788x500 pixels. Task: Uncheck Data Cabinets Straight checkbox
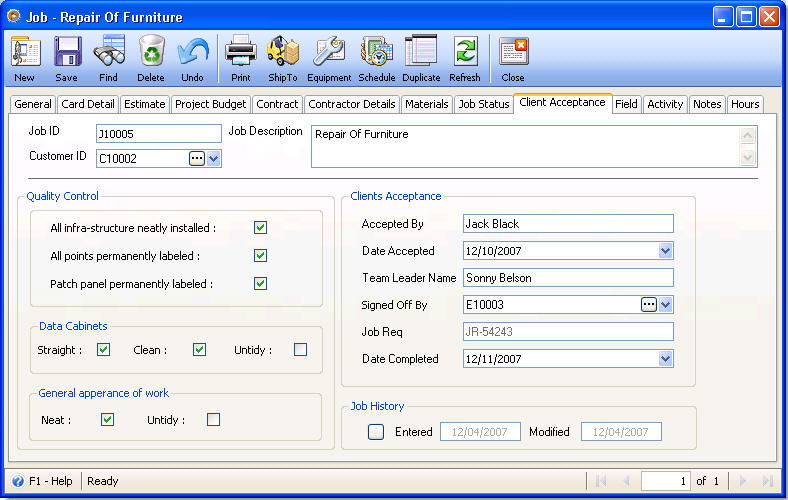pyautogui.click(x=104, y=350)
